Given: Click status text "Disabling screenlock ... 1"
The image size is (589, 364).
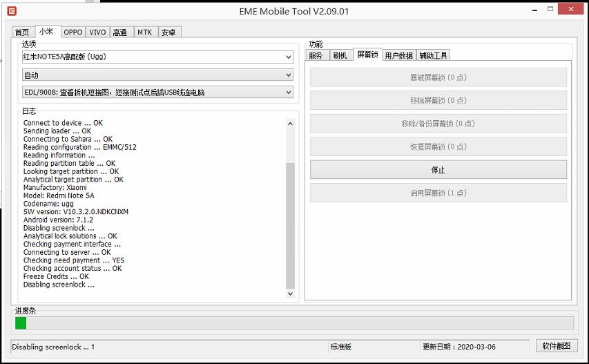Looking at the screenshot, I should click(53, 347).
